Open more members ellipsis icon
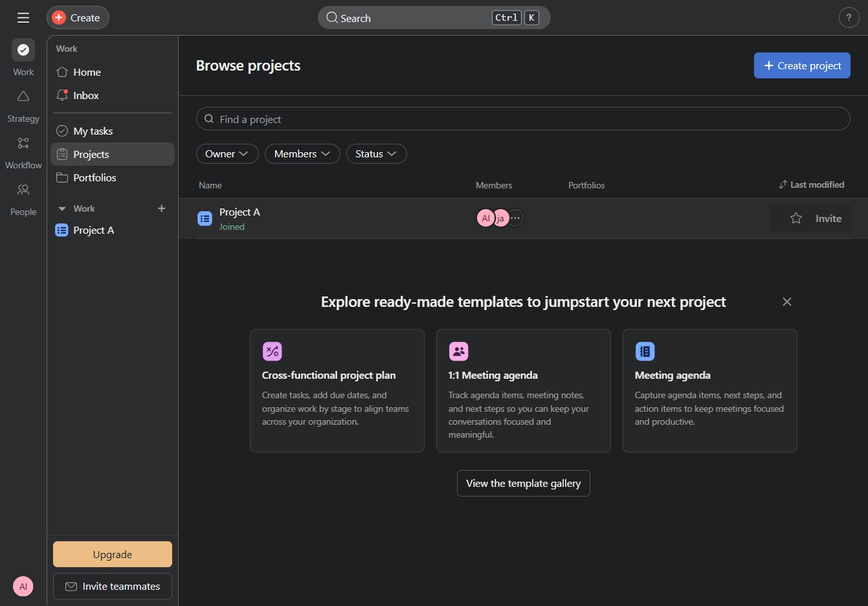Screen dimensions: 868x606 [515, 218]
